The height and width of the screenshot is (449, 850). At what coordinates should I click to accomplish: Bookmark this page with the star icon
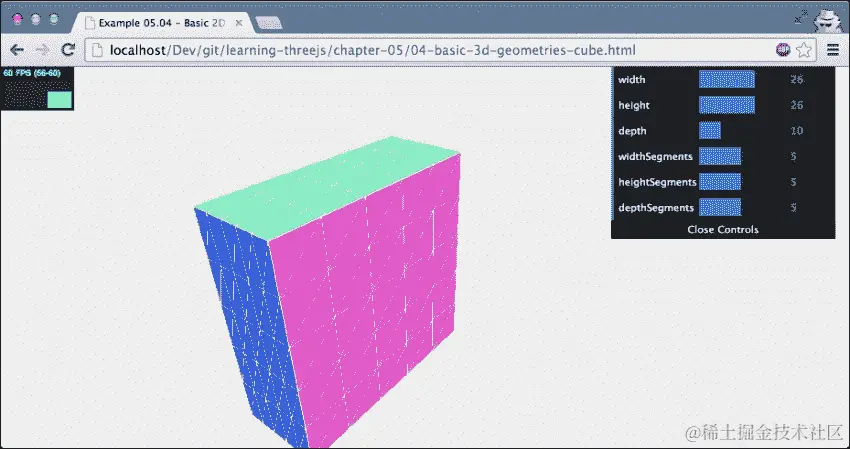click(804, 50)
